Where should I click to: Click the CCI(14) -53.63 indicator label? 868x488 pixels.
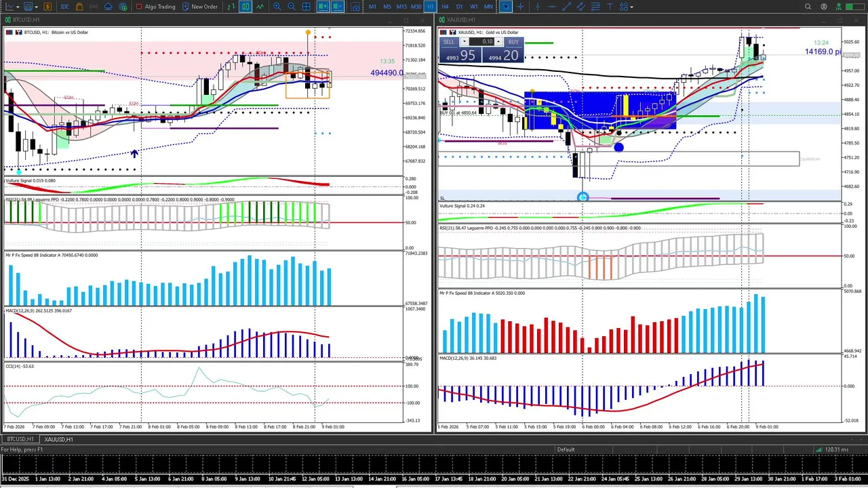pos(20,367)
